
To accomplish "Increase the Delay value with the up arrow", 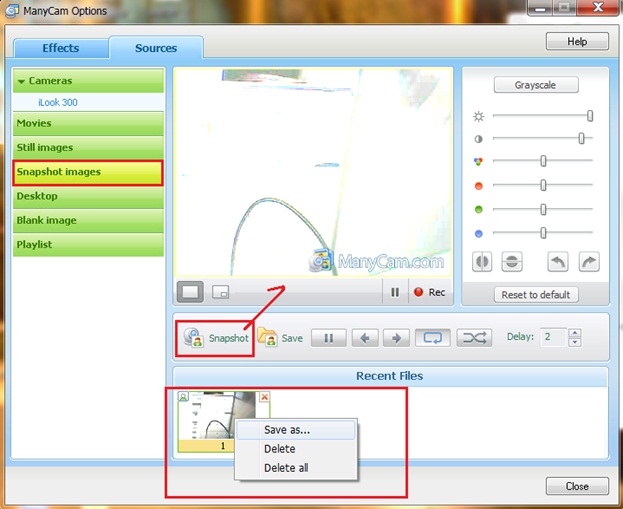I will point(575,333).
